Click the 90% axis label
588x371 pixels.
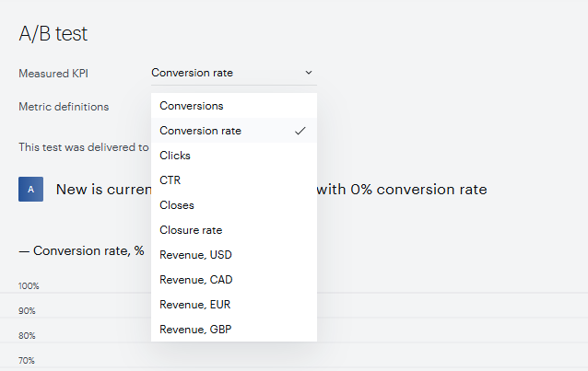click(x=27, y=310)
